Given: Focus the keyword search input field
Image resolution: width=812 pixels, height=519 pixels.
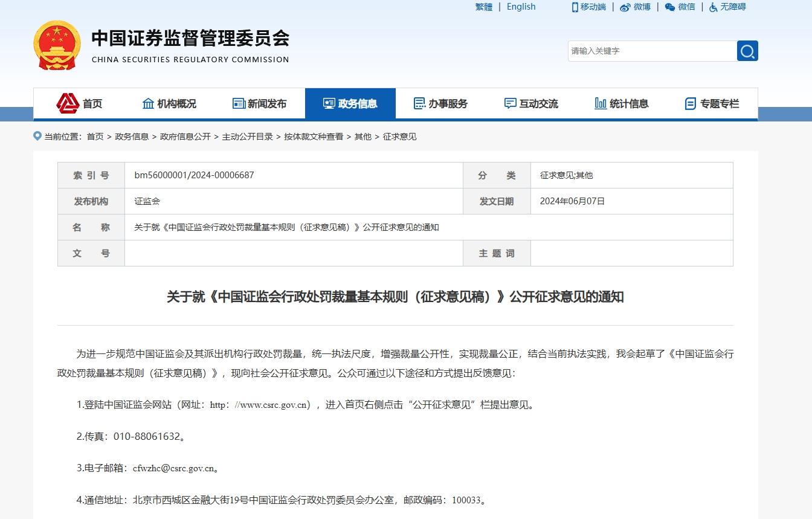Looking at the screenshot, I should [651, 51].
